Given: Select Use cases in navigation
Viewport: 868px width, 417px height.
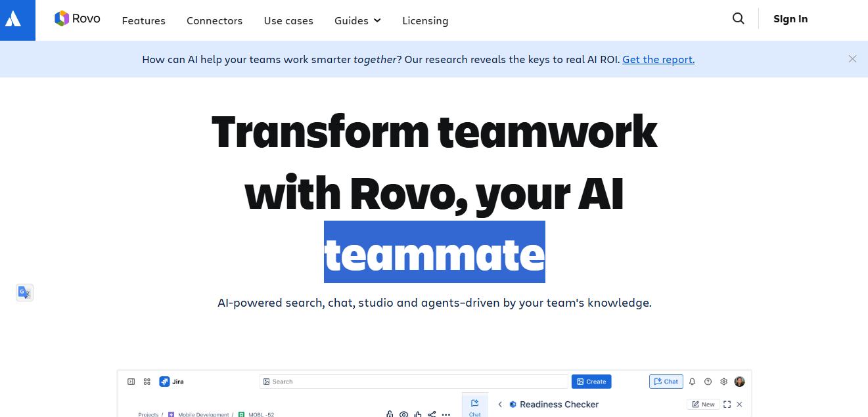Looking at the screenshot, I should click(288, 20).
